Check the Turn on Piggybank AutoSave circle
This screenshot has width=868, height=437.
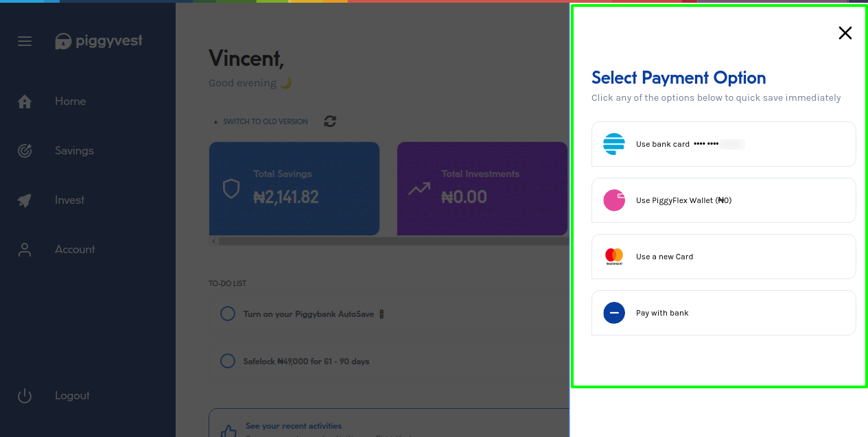pos(227,314)
